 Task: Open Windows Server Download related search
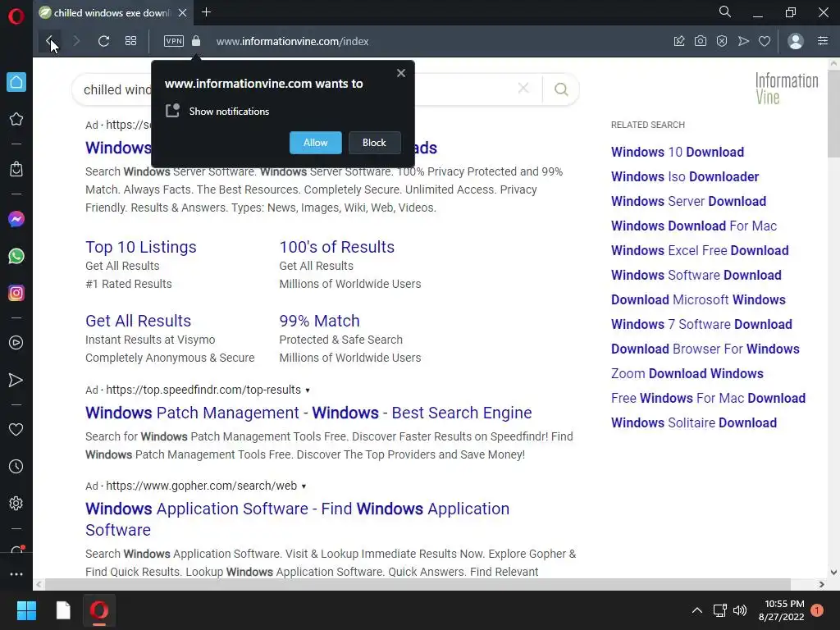point(688,202)
